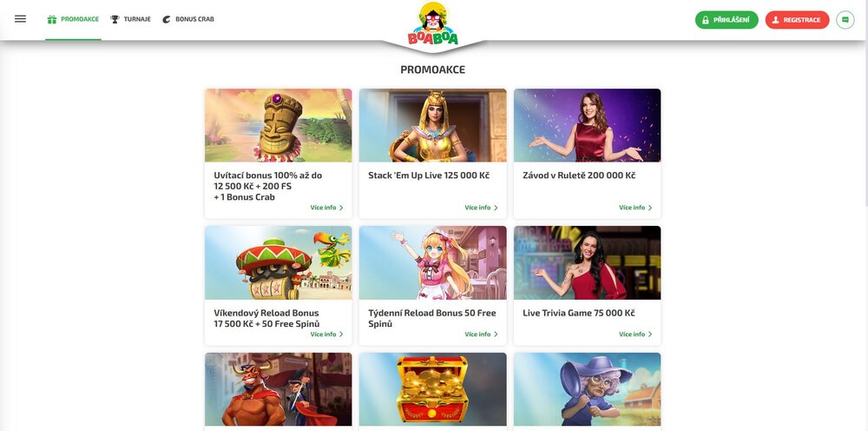The width and height of the screenshot is (868, 431).
Task: Click the crab icon beside Bonus Crab
Action: tap(167, 19)
